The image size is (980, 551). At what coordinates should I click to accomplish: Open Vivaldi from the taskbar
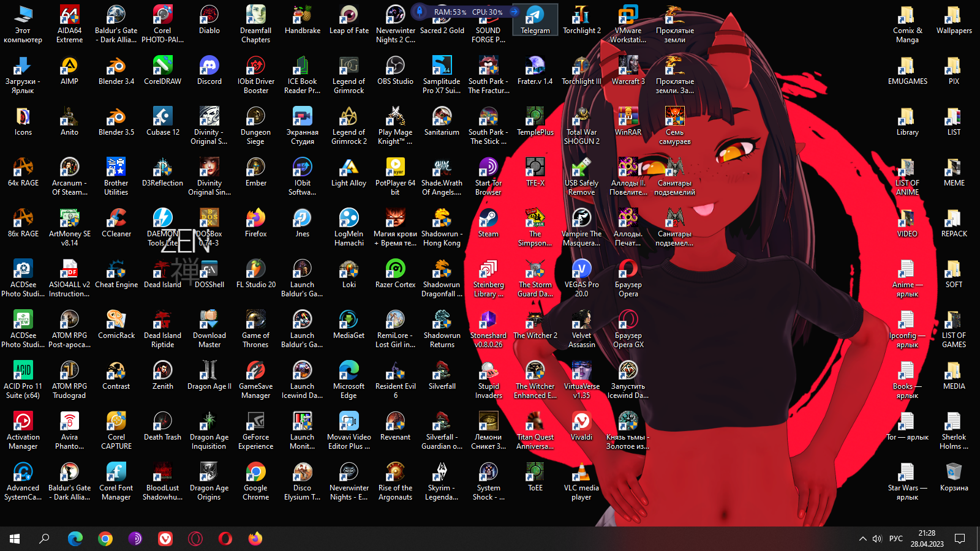click(165, 539)
